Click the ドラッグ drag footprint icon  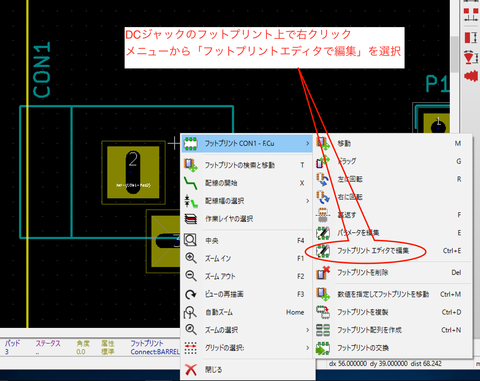click(323, 161)
